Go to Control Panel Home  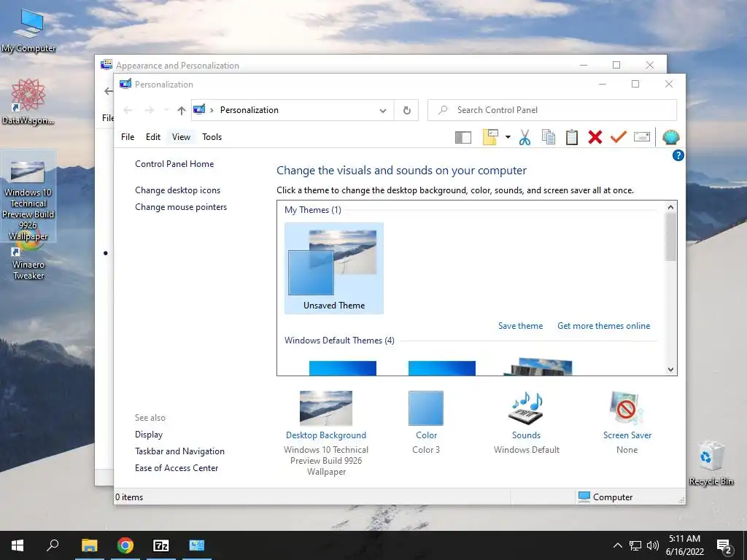click(x=174, y=164)
